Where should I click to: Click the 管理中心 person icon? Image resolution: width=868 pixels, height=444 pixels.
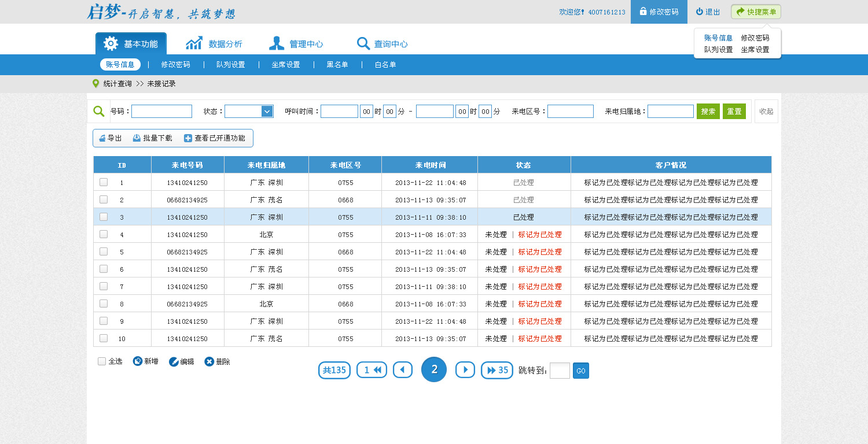277,43
